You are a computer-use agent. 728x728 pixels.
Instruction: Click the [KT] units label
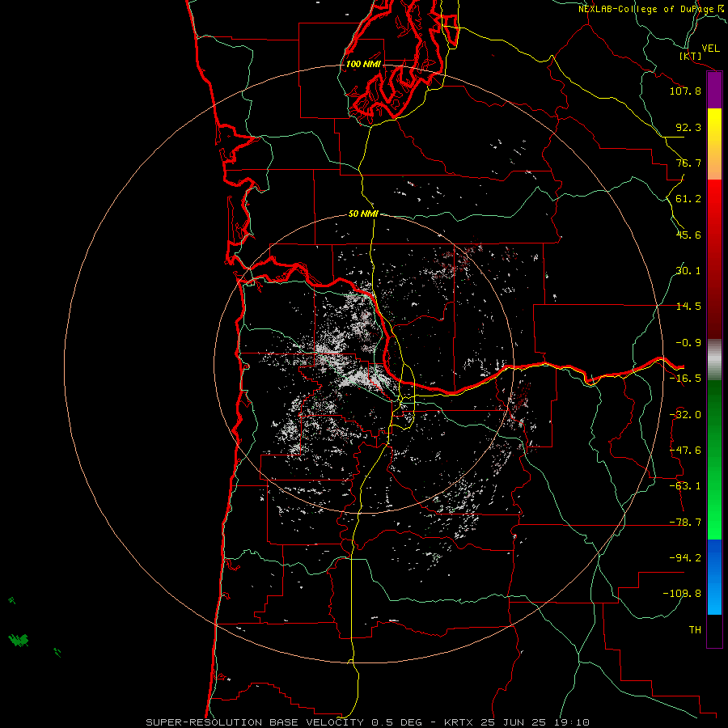pos(691,56)
